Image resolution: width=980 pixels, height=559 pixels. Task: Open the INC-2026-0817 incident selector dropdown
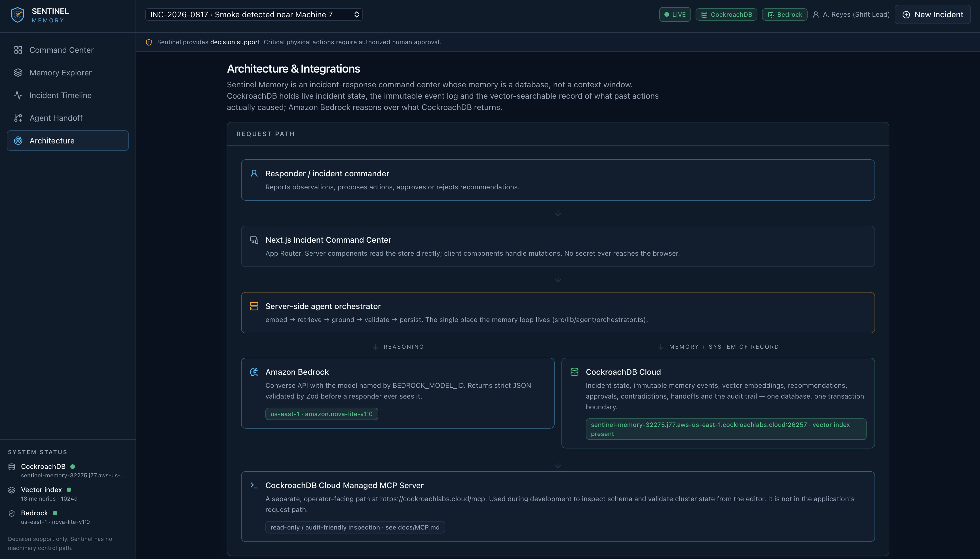tap(254, 14)
